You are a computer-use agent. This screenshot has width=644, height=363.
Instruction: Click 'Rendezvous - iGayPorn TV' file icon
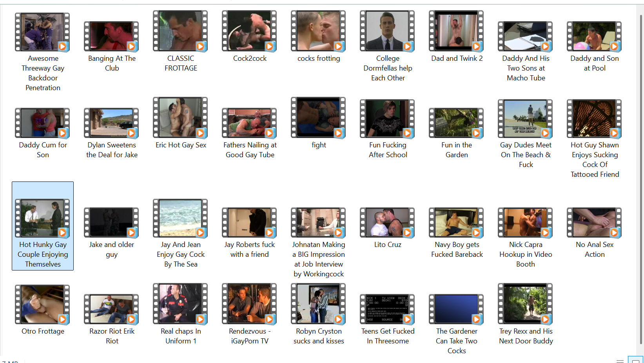(x=249, y=305)
